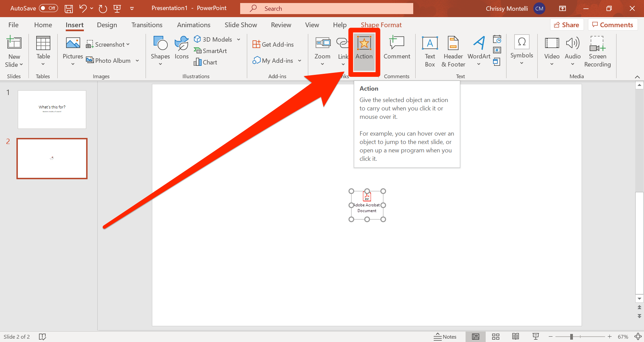Open the Comments pane button

tap(613, 25)
